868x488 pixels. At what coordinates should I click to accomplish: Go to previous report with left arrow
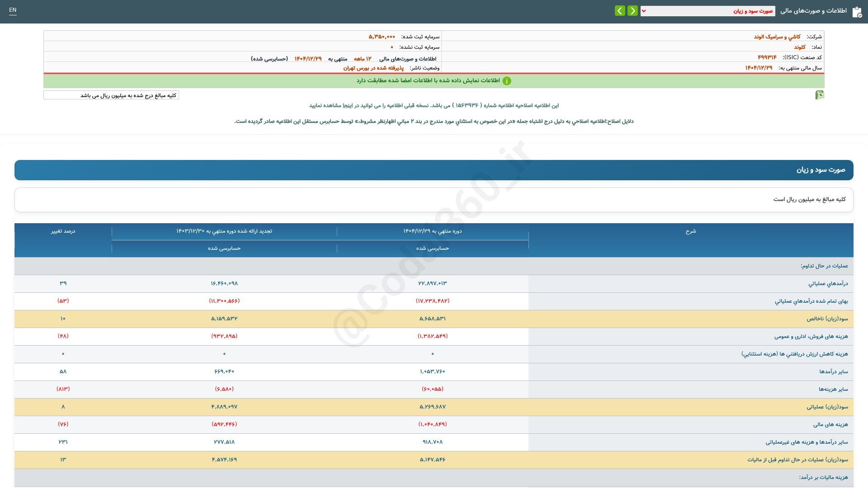[x=620, y=10]
